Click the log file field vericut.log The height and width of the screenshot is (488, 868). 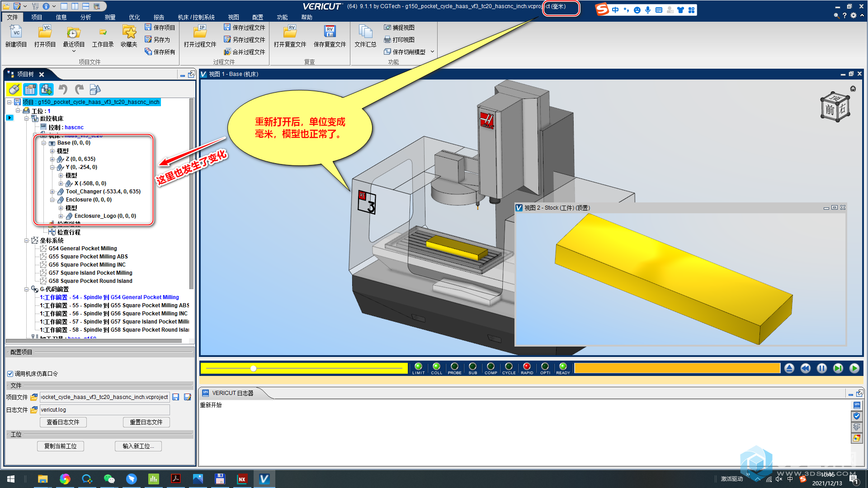coord(105,410)
